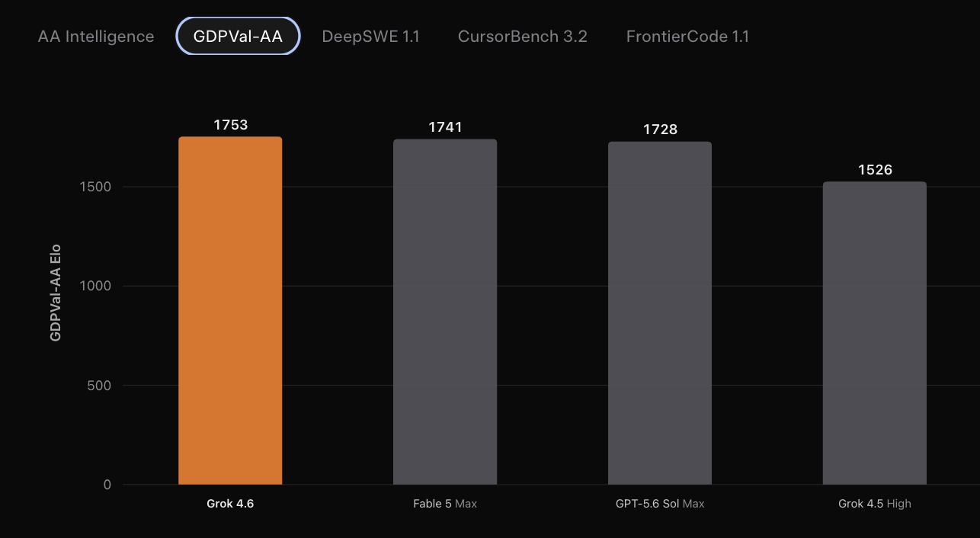Click the GPT-5.6 Sol Max axis label
The image size is (980, 538).
[660, 504]
